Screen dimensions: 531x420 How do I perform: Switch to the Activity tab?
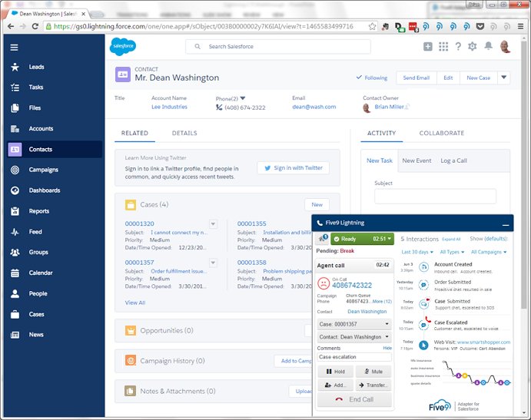(382, 134)
